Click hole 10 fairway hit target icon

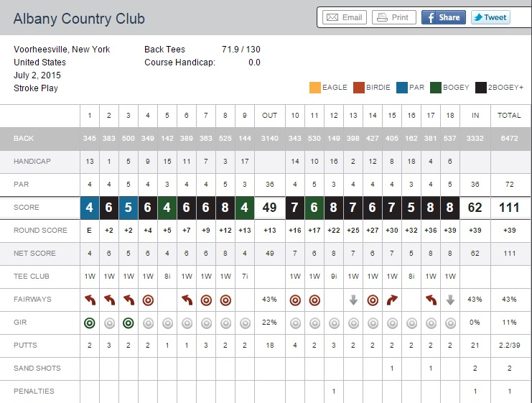294,300
